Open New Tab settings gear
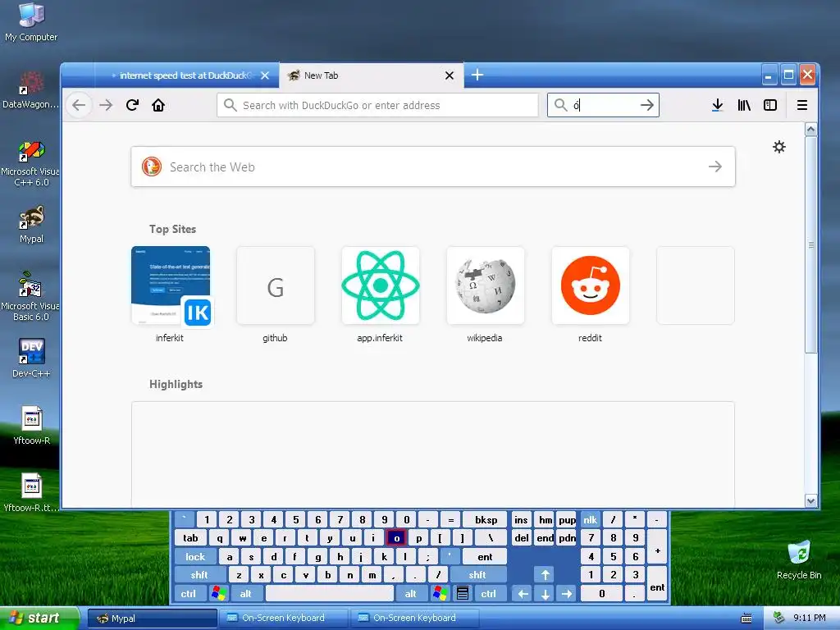Screen dimensions: 840x630 (x=779, y=147)
